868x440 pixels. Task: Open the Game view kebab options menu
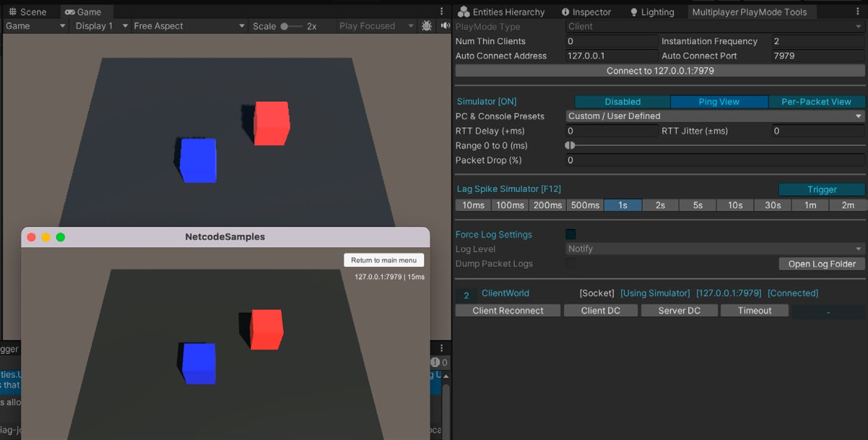point(441,11)
